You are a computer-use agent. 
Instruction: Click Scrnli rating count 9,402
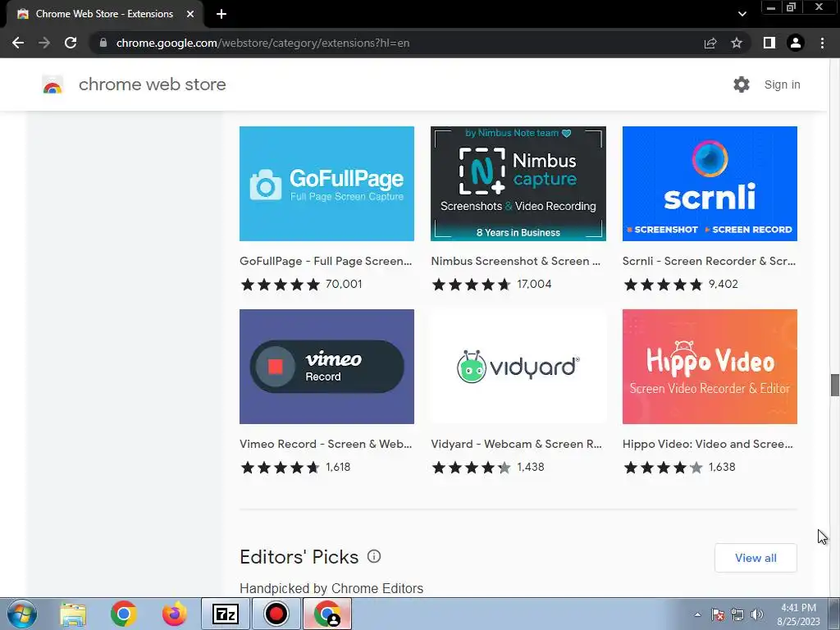pos(724,284)
